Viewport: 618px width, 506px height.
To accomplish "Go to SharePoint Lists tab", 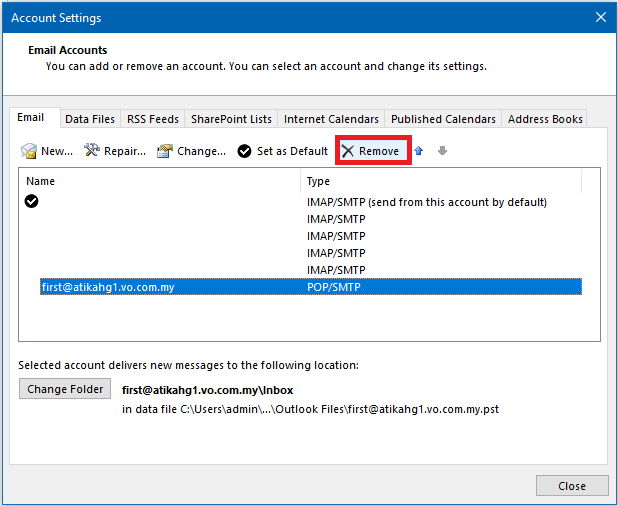I will coord(231,119).
